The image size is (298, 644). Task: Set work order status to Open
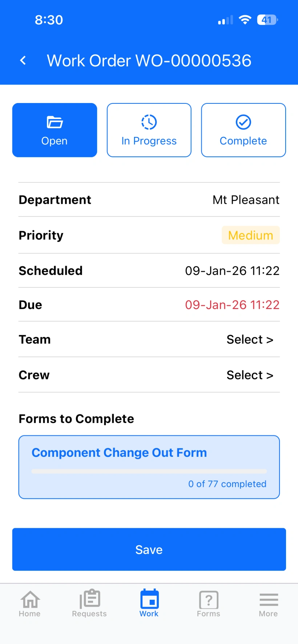pyautogui.click(x=55, y=130)
